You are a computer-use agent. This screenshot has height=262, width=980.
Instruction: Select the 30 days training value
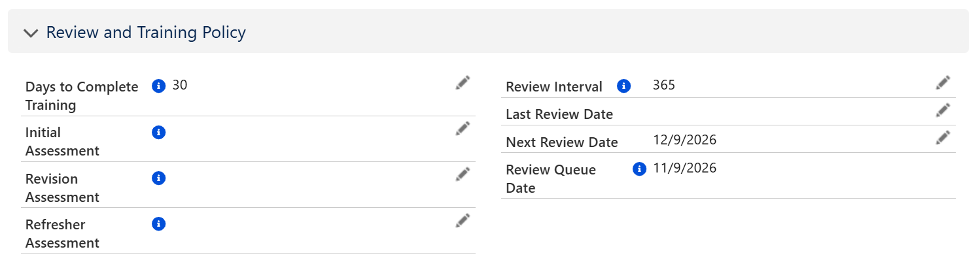[x=180, y=85]
